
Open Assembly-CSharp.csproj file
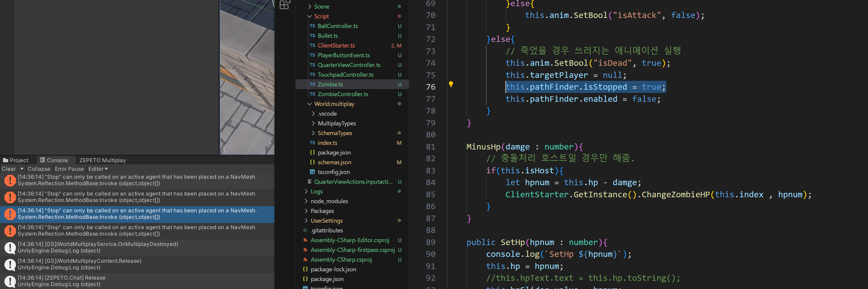(x=341, y=260)
